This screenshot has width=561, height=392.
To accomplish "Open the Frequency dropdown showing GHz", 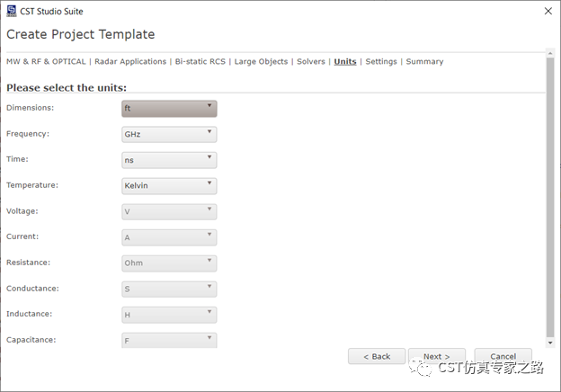I will click(x=169, y=135).
